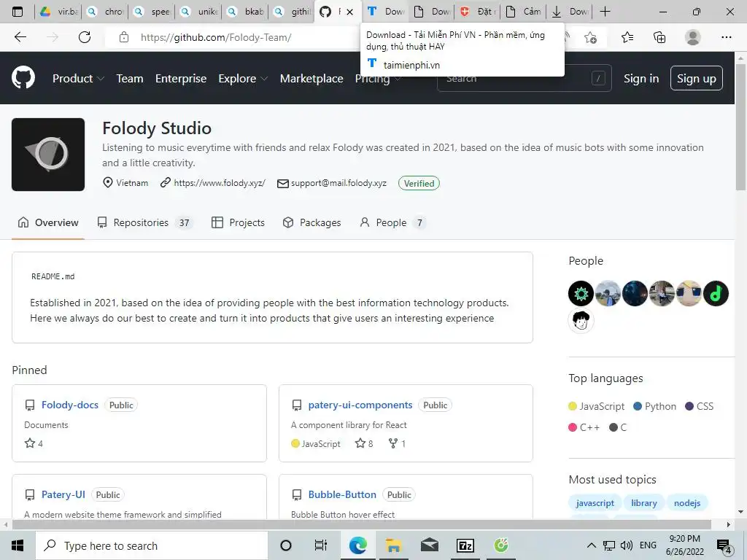Open tab actions menu icon
The height and width of the screenshot is (560, 747).
18,12
